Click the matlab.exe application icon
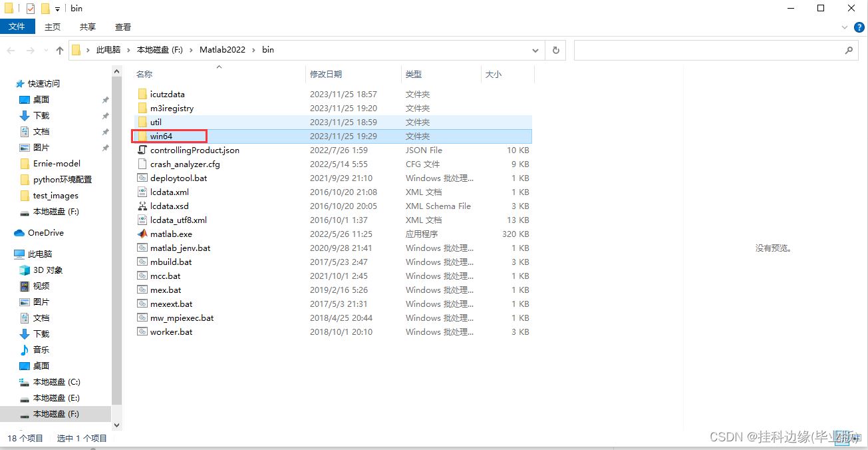 pos(142,234)
